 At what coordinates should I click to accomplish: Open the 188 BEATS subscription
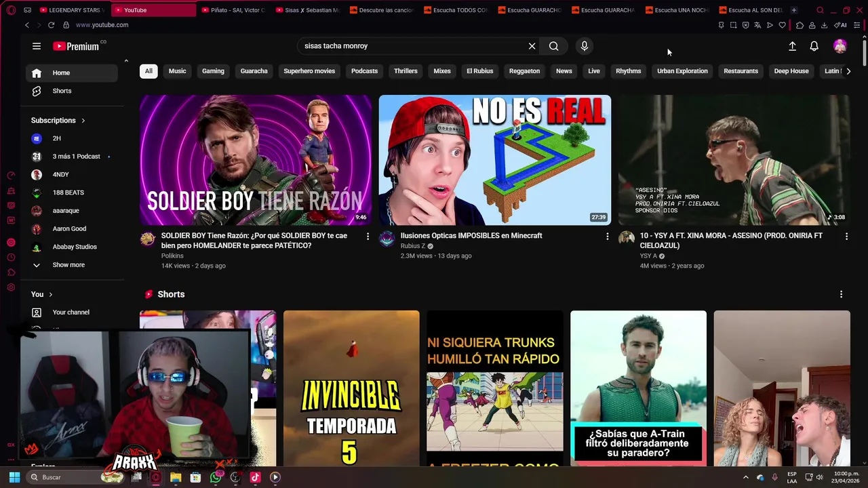(72, 192)
